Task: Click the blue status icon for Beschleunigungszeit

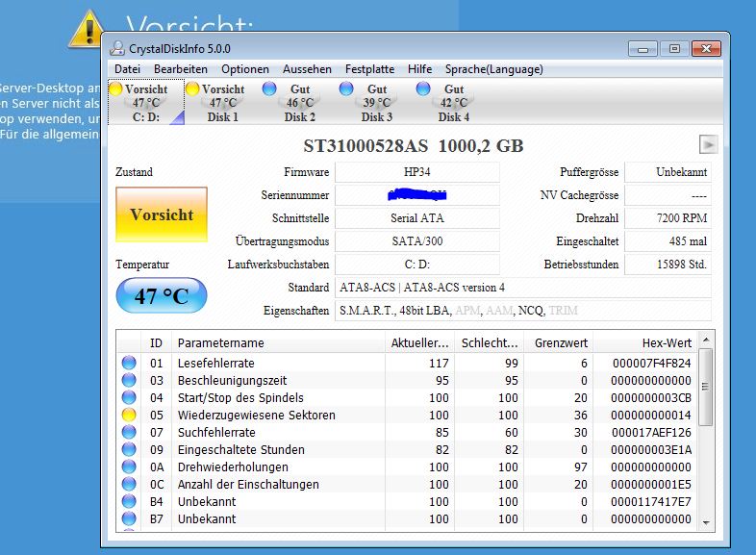Action: [x=129, y=380]
